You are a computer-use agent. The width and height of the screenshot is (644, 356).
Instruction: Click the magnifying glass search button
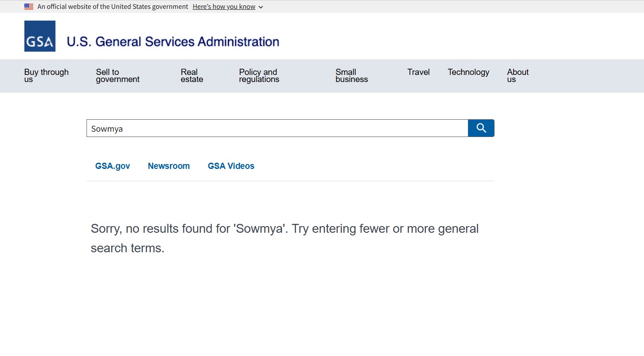pos(481,128)
